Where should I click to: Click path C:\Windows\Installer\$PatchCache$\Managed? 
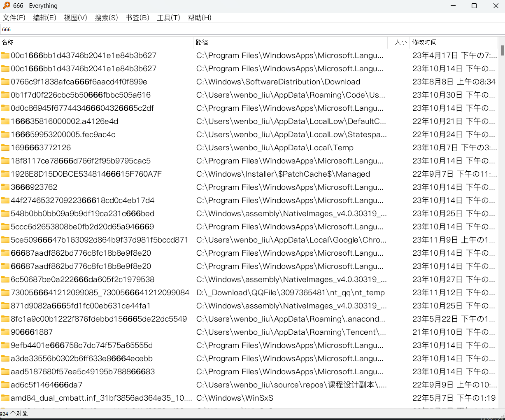tap(283, 174)
